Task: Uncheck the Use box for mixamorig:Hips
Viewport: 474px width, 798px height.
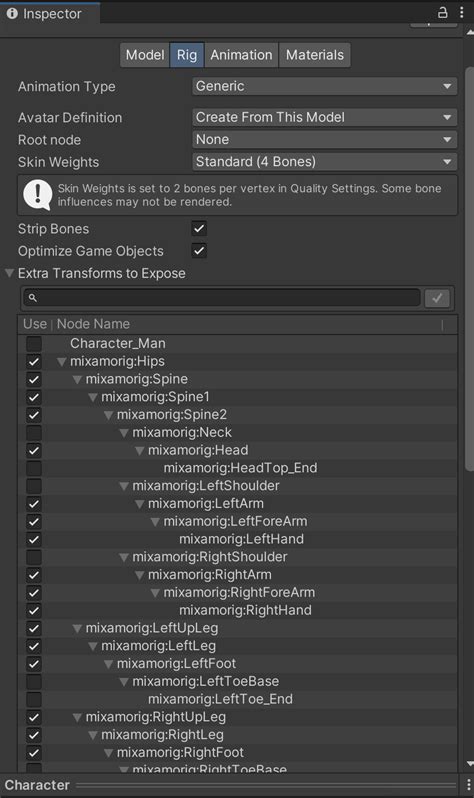Action: click(x=34, y=361)
